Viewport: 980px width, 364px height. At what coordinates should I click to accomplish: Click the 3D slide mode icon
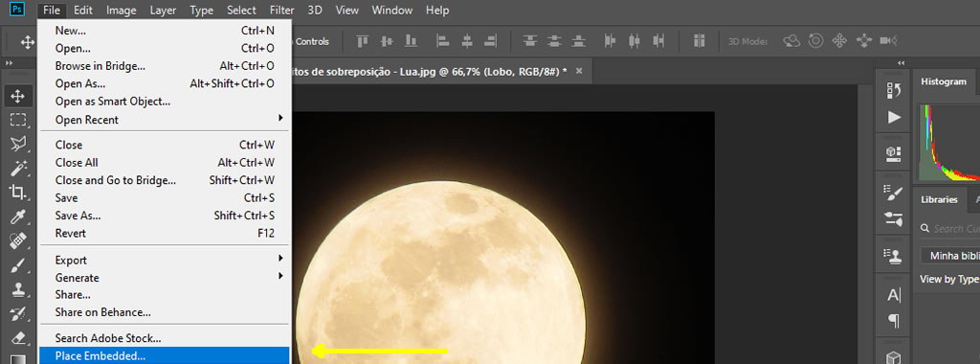pos(864,41)
